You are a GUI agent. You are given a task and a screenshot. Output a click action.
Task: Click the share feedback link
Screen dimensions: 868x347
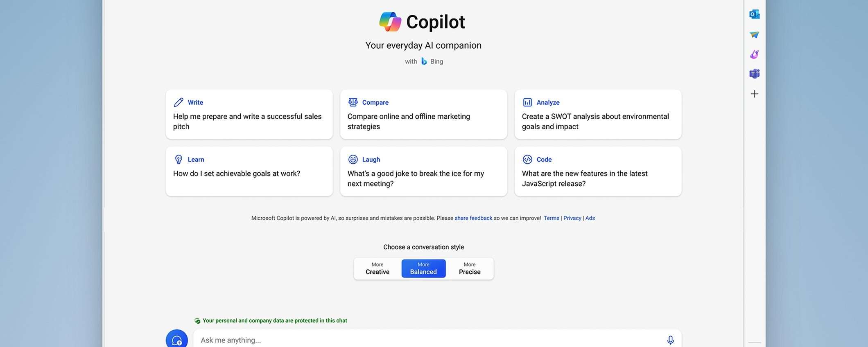coord(473,218)
